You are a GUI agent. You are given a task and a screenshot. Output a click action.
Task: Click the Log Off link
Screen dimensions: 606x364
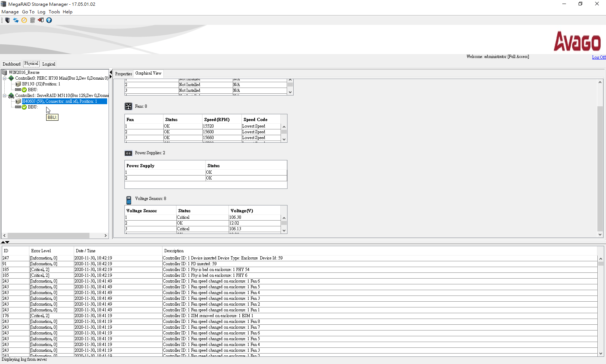click(x=599, y=57)
